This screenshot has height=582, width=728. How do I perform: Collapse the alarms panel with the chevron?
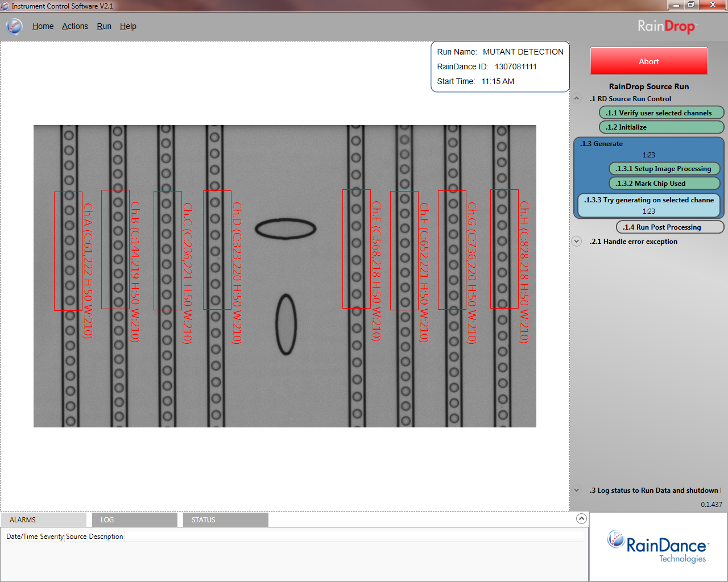click(x=581, y=518)
